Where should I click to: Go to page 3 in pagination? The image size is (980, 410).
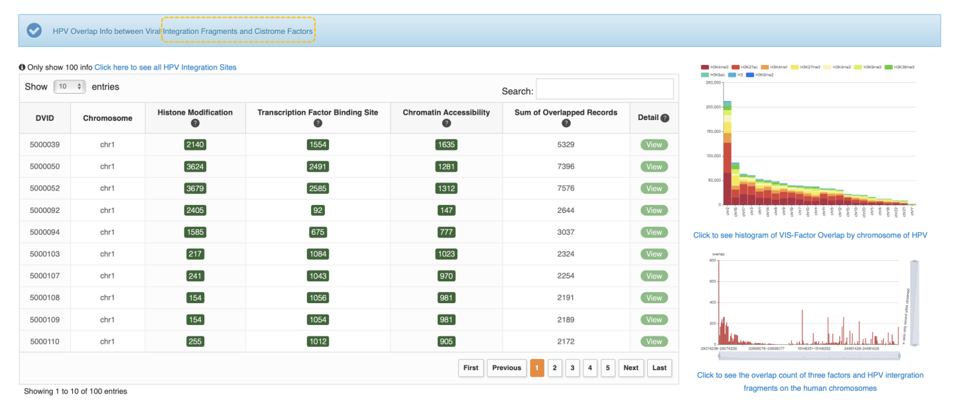(x=572, y=368)
